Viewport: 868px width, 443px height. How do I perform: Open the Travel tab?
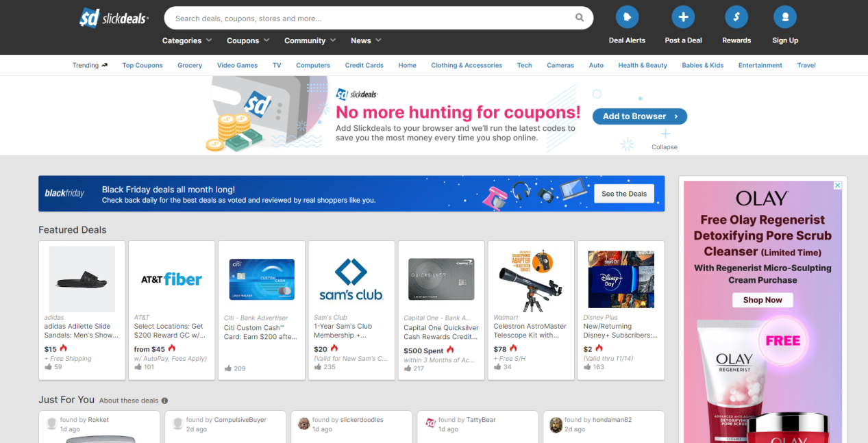pyautogui.click(x=806, y=65)
